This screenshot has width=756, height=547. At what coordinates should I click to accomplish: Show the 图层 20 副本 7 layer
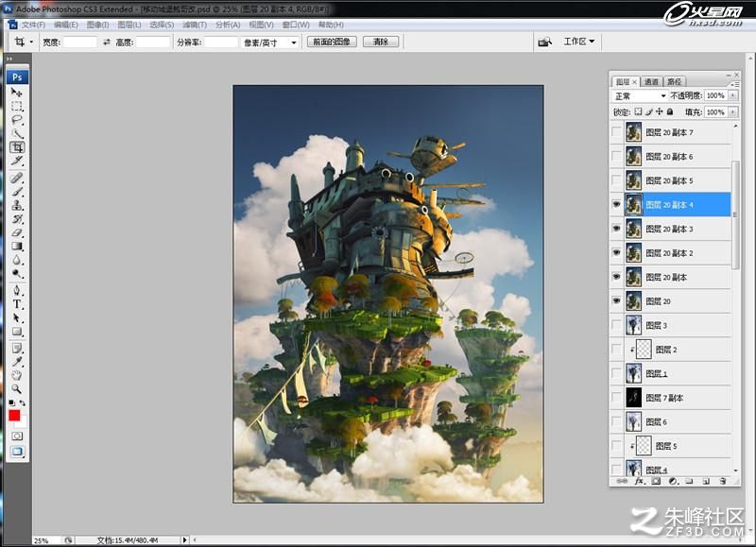click(x=617, y=132)
